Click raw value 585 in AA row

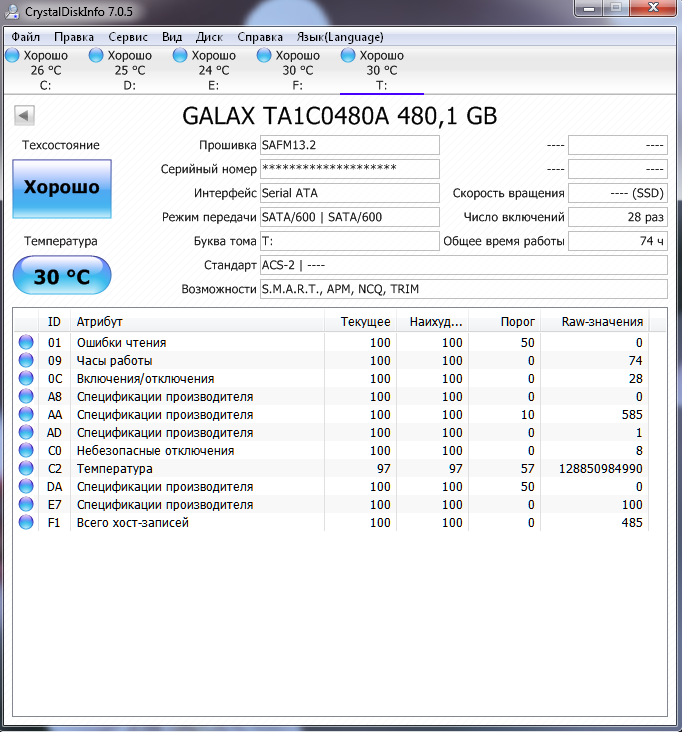(632, 415)
